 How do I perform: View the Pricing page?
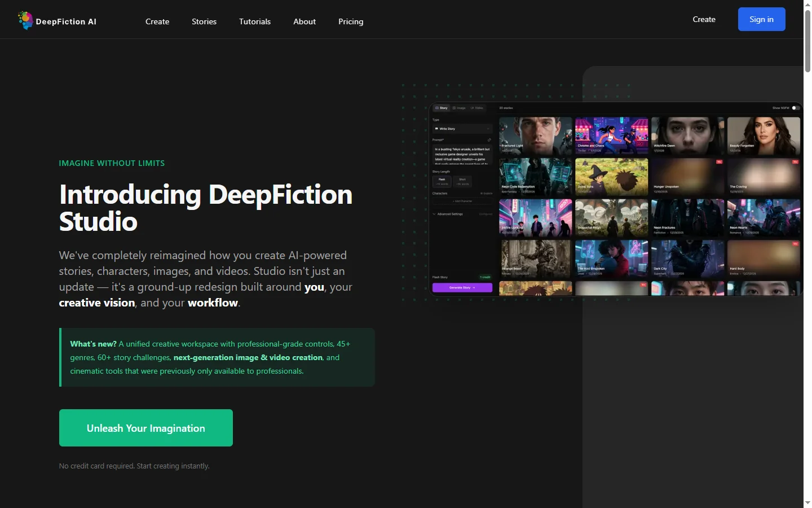click(351, 21)
